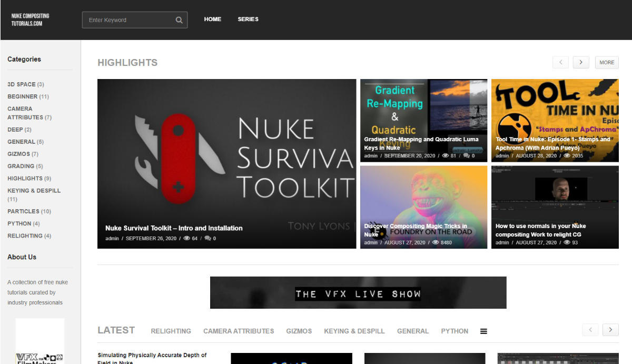This screenshot has height=364, width=632.
Task: Click the Highlights next arrow
Action: tap(580, 62)
